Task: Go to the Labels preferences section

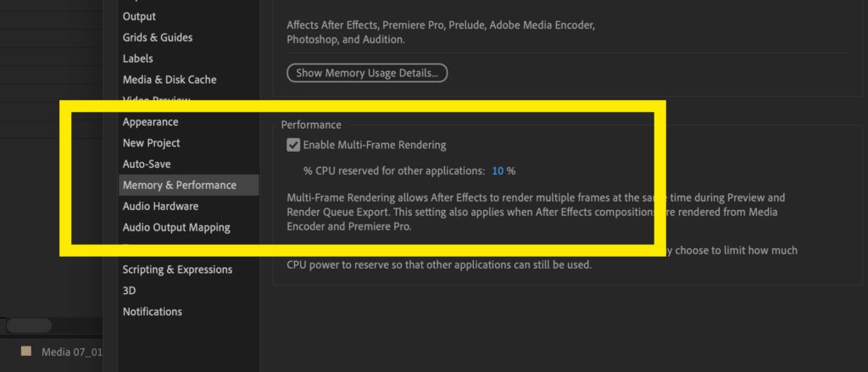Action: click(138, 58)
